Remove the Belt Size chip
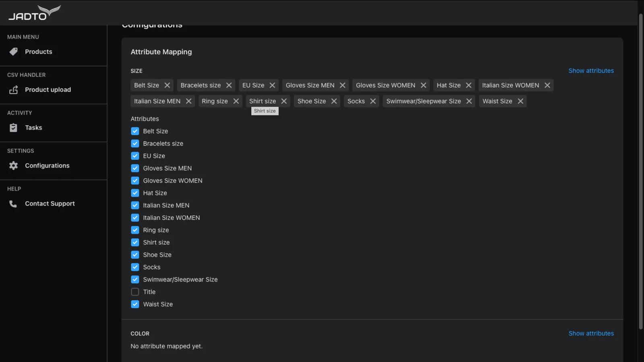This screenshot has width=644, height=362. click(167, 85)
